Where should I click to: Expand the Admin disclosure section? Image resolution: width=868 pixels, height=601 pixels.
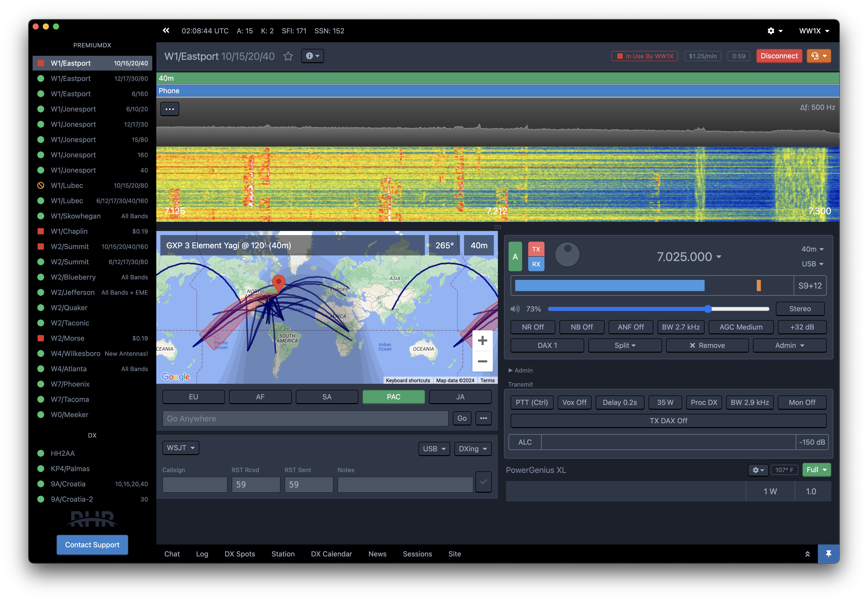coord(520,370)
